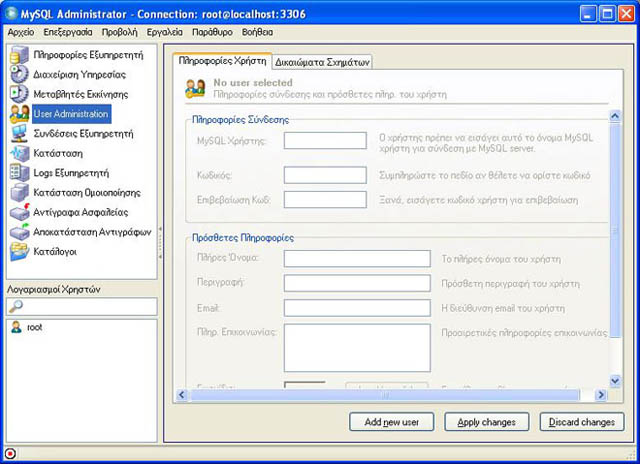Click the magnifier search icon under Λογαριασμοί Χρηστών
The height and width of the screenshot is (464, 640).
click(16, 306)
